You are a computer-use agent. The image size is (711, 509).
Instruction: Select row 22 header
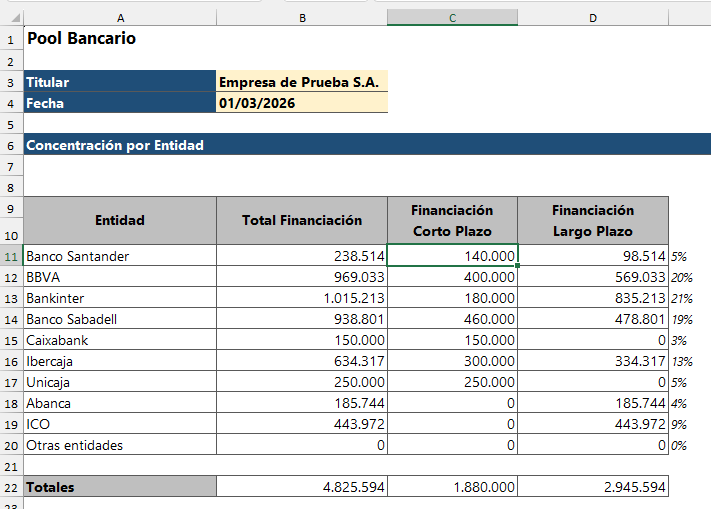coord(11,487)
